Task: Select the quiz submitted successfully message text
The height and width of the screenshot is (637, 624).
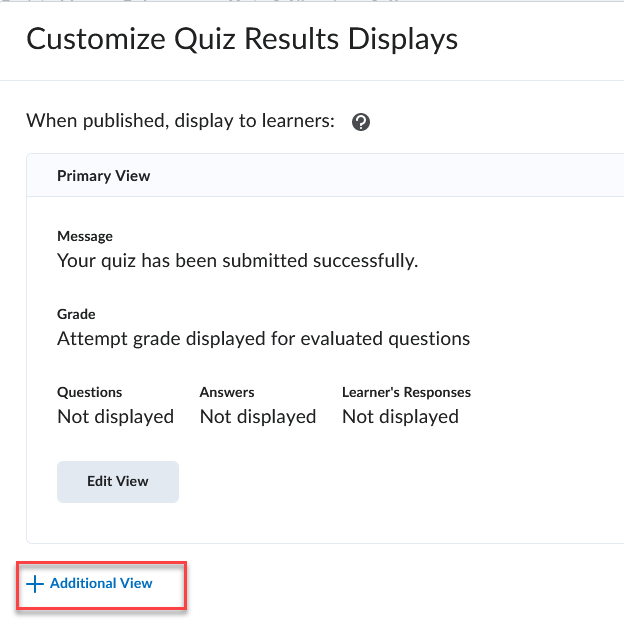Action: (x=237, y=261)
